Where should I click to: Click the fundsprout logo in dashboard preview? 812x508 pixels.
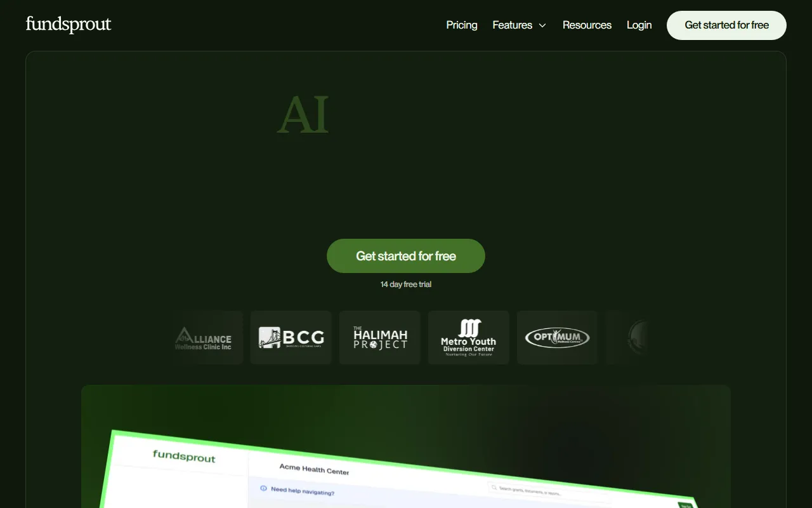[x=184, y=456]
